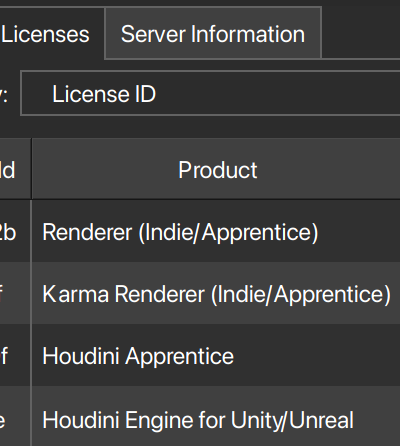Open the License ID dropdown
The image size is (400, 446).
(210, 94)
